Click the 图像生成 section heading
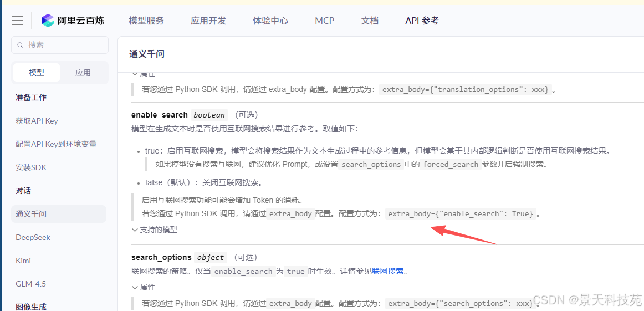644x311 pixels. [31, 307]
